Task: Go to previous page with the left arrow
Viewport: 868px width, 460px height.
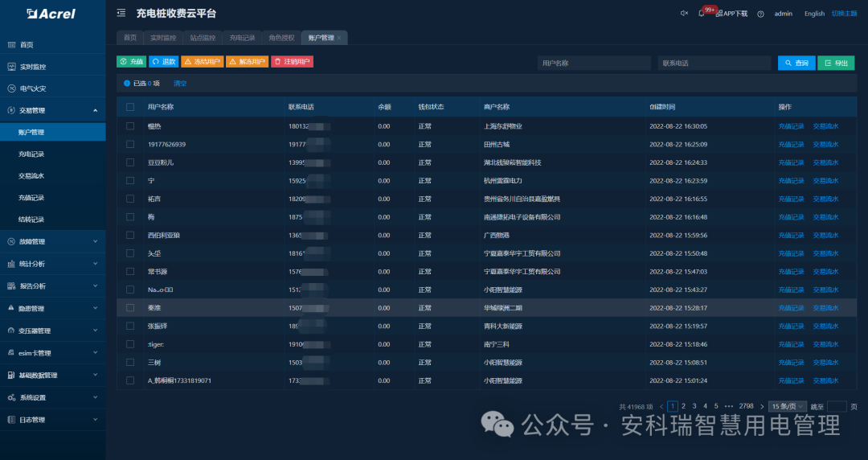Action: (661, 407)
